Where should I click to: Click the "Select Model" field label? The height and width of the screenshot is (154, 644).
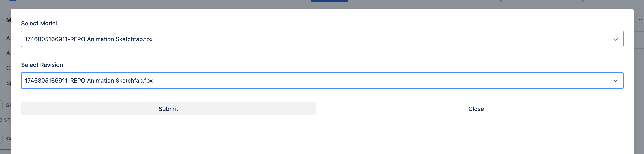(x=39, y=23)
